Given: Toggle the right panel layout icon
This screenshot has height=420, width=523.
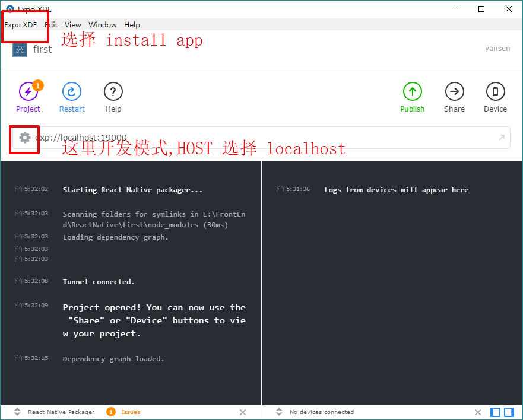Looking at the screenshot, I should [x=509, y=412].
